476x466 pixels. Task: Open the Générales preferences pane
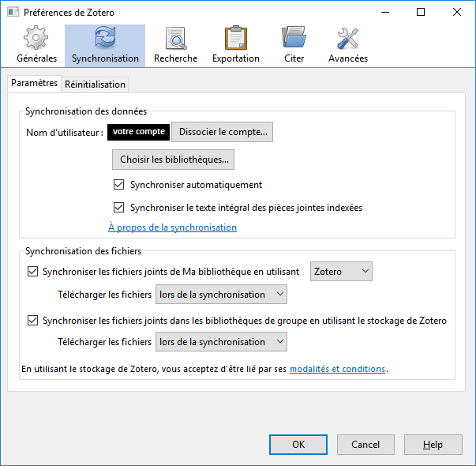(x=36, y=45)
